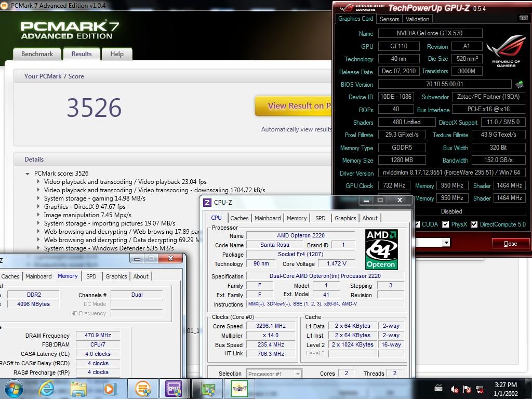Click the View Result on PCMark button
The image size is (532, 399).
coord(293,106)
